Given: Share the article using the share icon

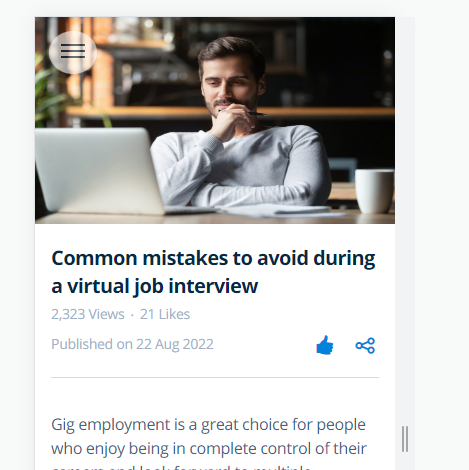Looking at the screenshot, I should point(365,346).
